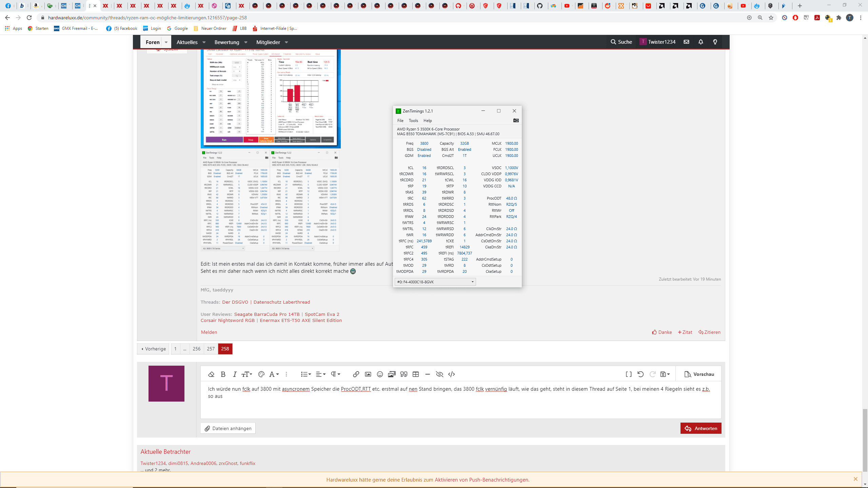Open the font size dropdown

click(246, 374)
